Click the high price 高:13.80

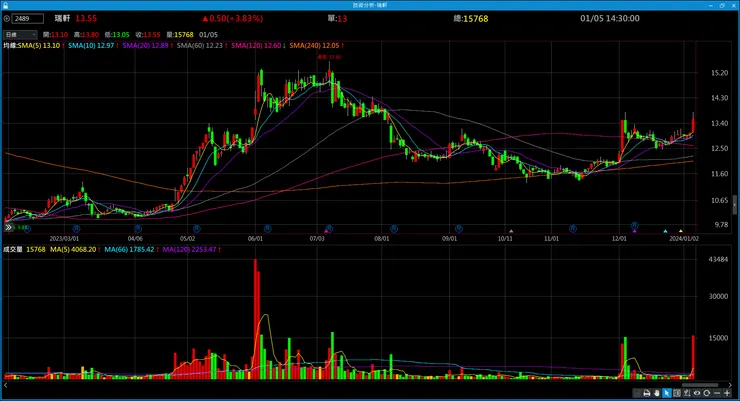click(x=86, y=35)
